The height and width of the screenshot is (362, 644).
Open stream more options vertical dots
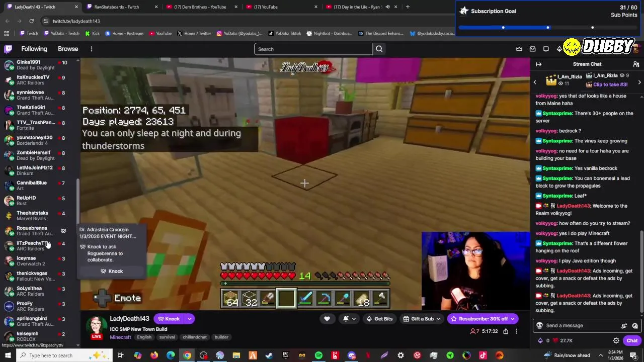tap(516, 331)
